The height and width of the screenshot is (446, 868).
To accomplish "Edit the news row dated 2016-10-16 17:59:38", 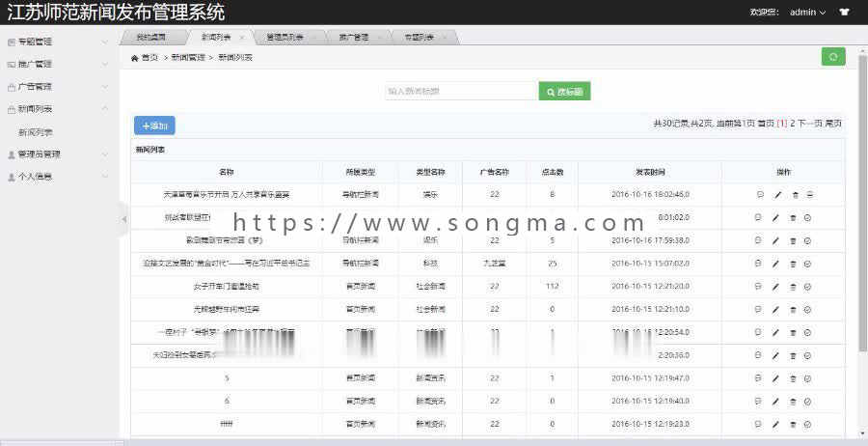I will [775, 240].
